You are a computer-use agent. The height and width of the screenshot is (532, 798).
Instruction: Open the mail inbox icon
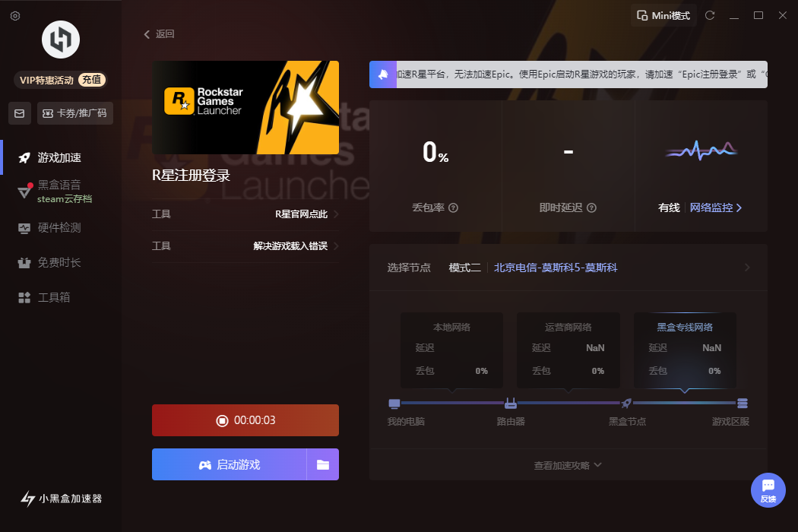tap(19, 113)
